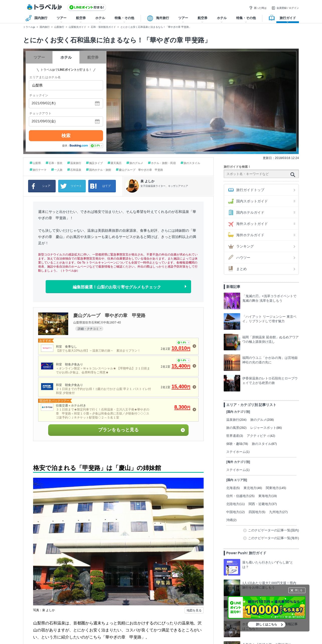
Task: Click the Booking.com 2.0% point badge
Action: (x=96, y=145)
